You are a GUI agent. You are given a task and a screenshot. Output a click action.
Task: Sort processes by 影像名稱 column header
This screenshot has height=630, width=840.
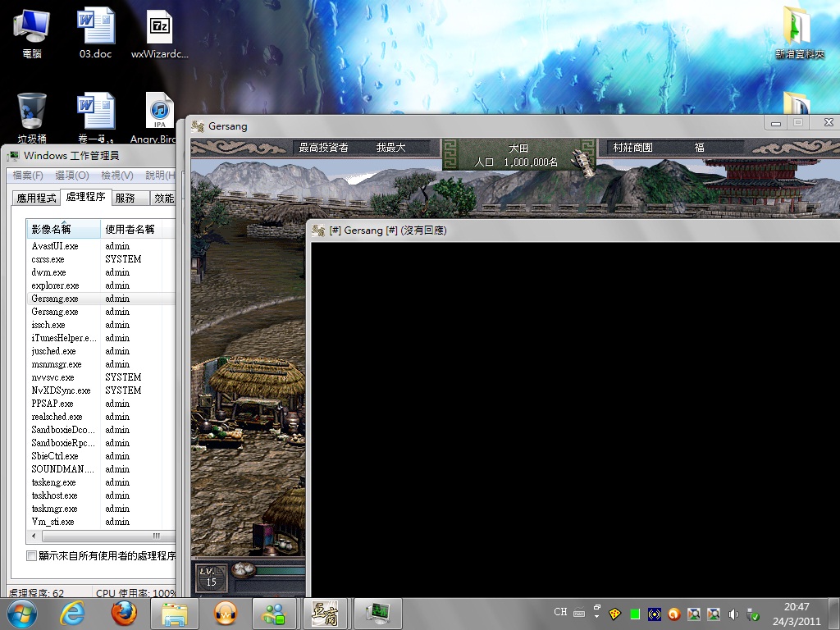[x=63, y=230]
